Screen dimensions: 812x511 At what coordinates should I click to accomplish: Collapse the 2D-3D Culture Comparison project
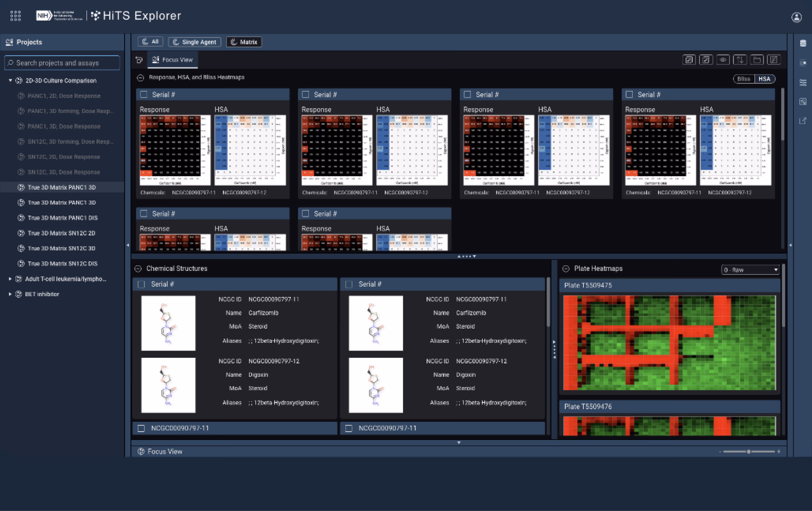point(11,80)
